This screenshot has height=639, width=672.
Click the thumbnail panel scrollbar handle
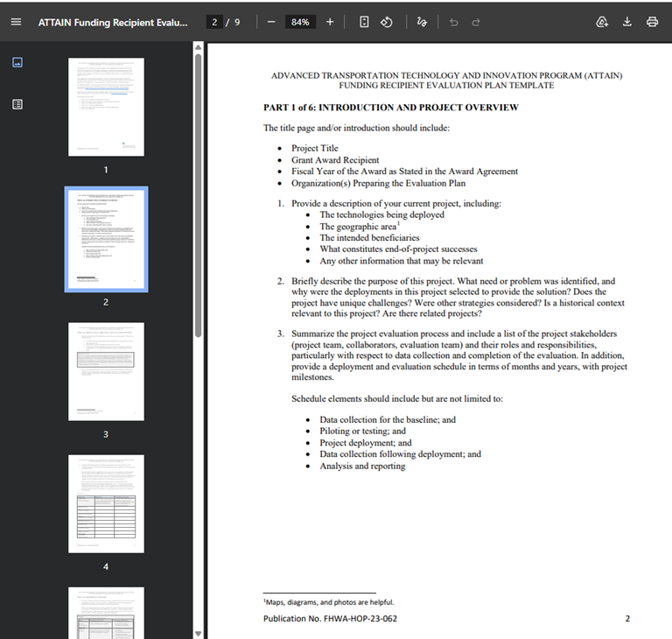(x=198, y=195)
